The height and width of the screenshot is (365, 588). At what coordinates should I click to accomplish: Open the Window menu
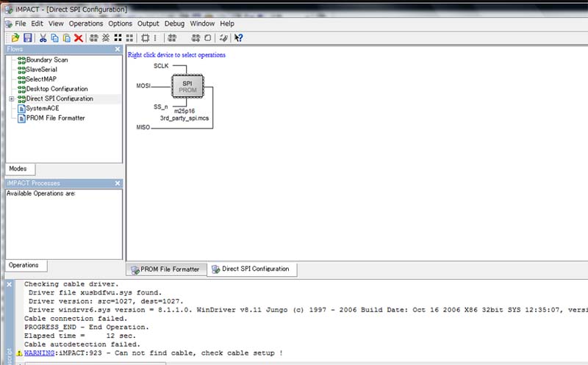(202, 24)
